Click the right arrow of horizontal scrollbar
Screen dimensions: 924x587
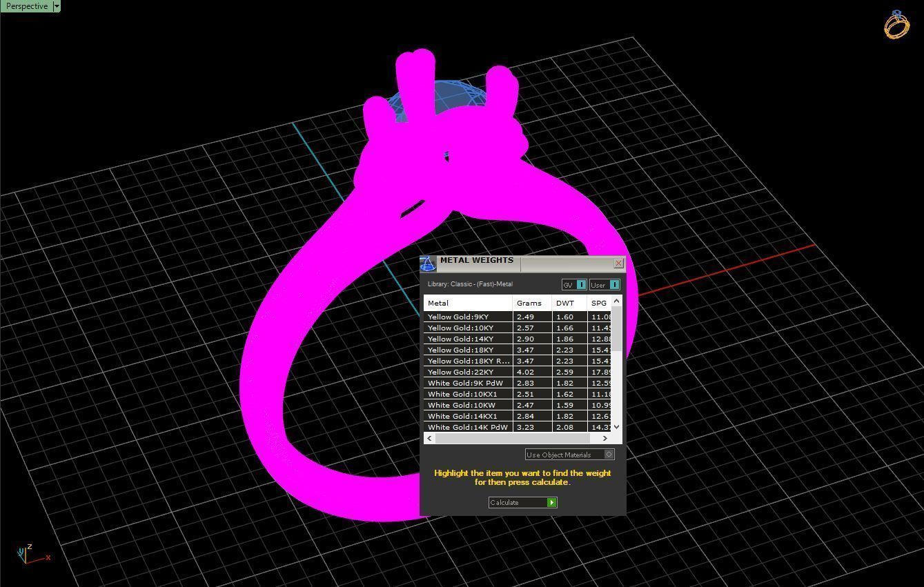pyautogui.click(x=605, y=438)
